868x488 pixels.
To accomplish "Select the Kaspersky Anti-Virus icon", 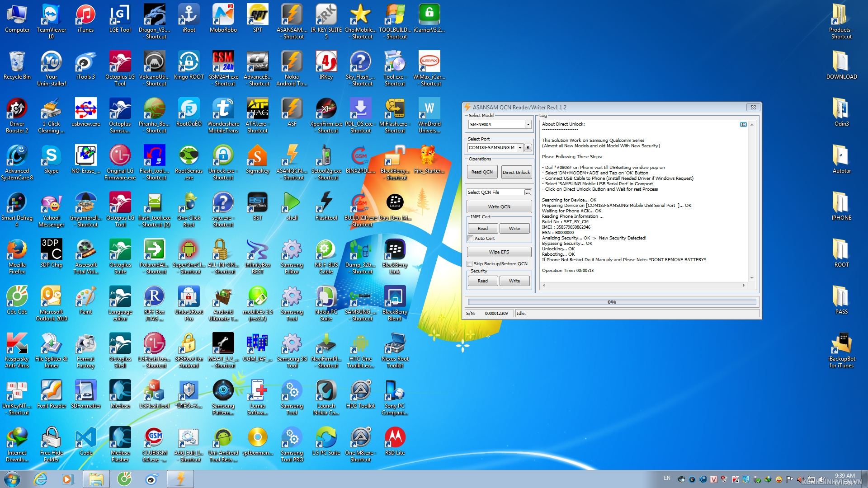I will click(17, 350).
